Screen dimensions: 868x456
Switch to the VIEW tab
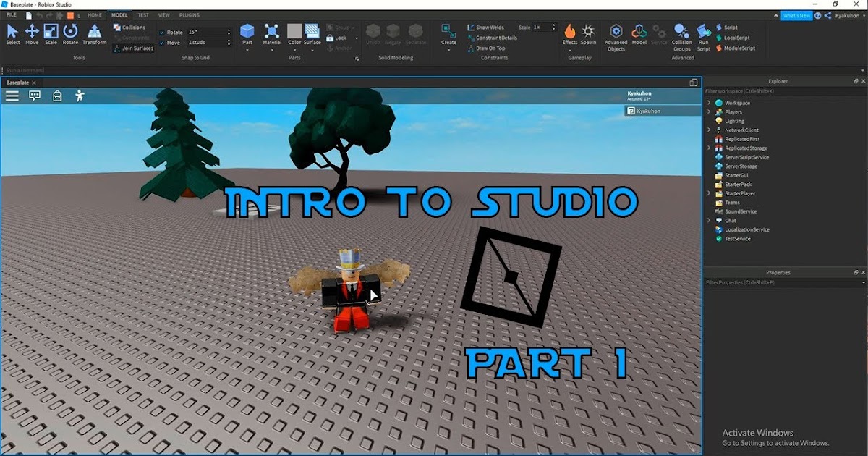(164, 15)
